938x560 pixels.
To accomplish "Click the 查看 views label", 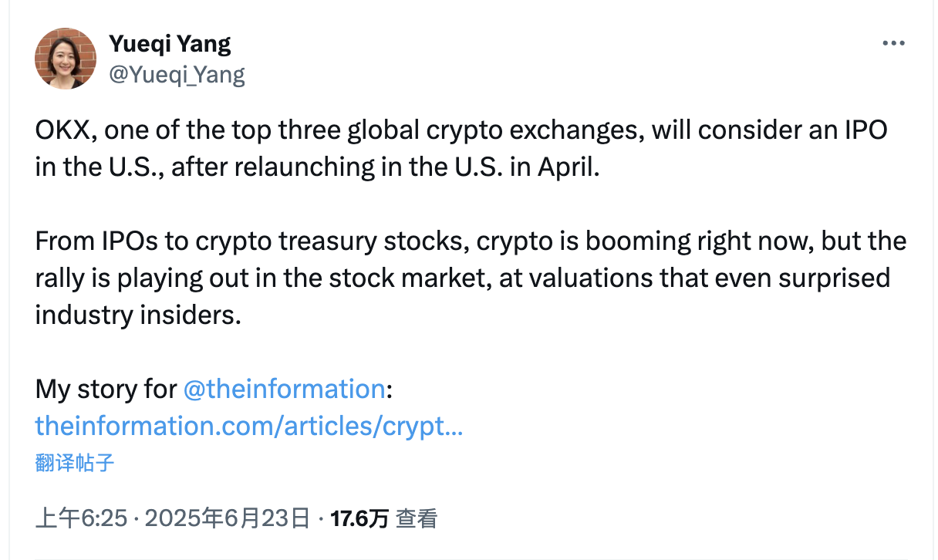I will coord(417,518).
